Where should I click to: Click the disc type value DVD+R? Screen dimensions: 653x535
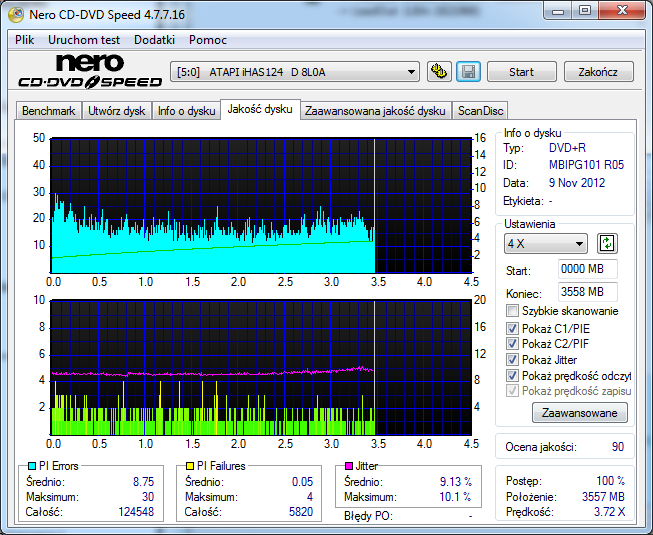tap(567, 148)
